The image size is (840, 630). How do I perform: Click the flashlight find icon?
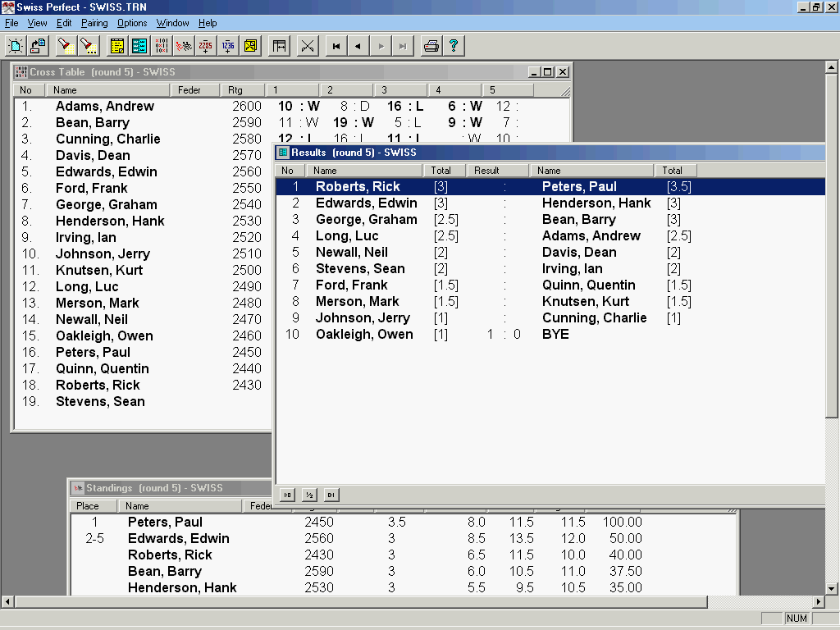pyautogui.click(x=64, y=46)
